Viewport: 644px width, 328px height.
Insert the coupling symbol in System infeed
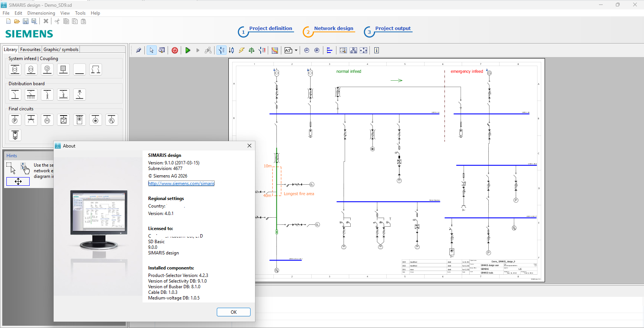[96, 69]
